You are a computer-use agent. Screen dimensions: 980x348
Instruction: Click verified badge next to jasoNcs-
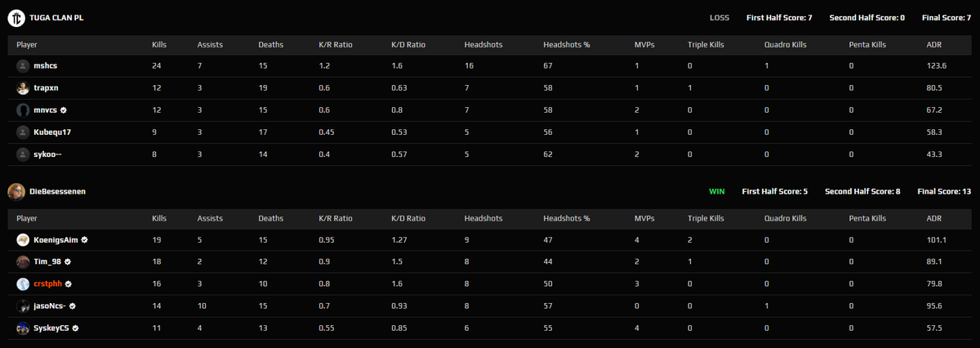(x=73, y=306)
